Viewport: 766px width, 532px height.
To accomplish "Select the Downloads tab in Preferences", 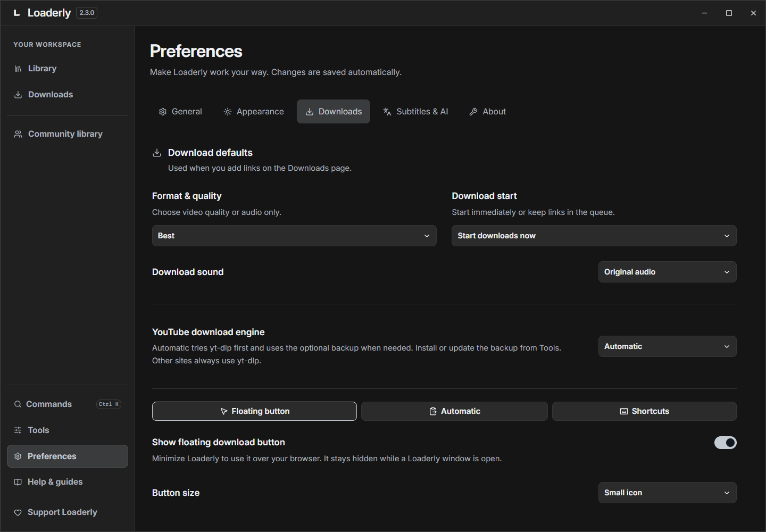I will click(334, 112).
